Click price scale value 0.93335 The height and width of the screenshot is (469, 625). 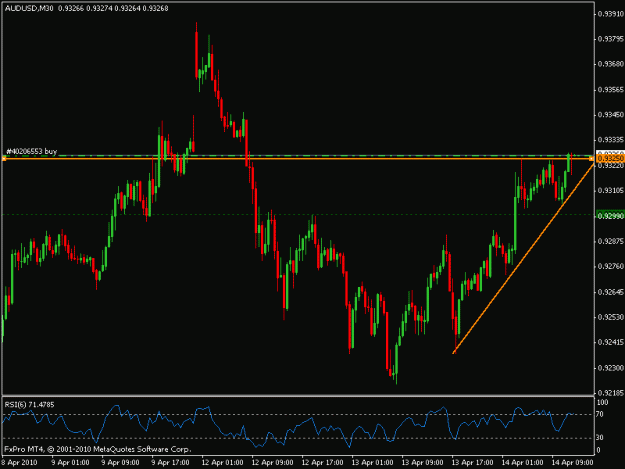tap(611, 140)
